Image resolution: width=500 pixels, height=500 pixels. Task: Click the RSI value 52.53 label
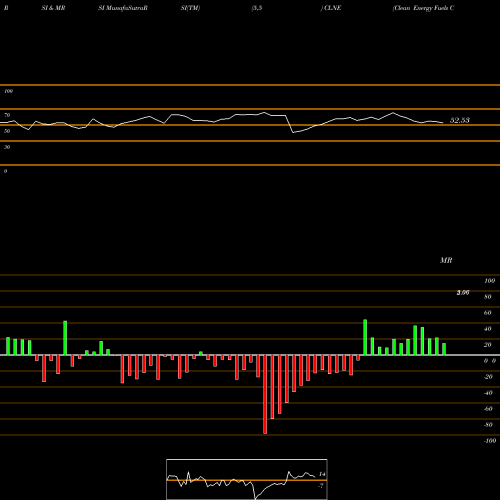460,120
